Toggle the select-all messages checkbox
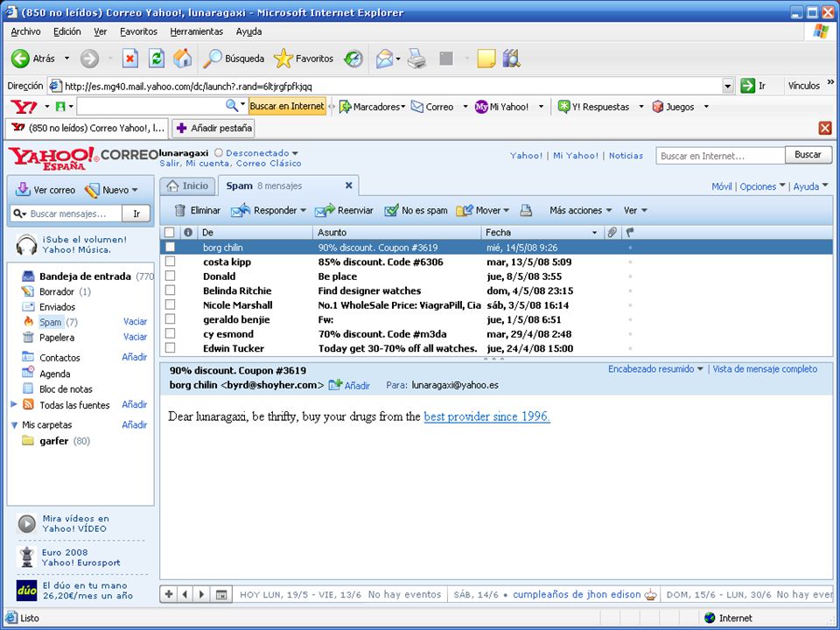840x630 pixels. [170, 233]
